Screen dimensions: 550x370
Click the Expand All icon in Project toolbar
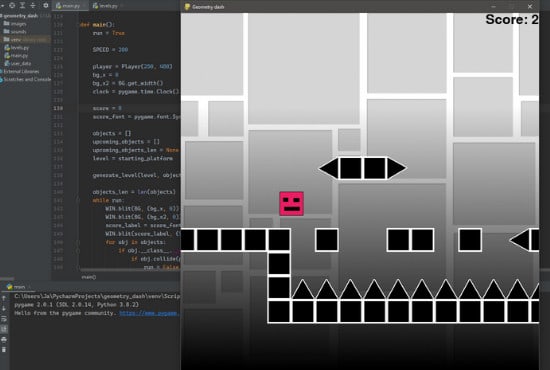pos(22,5)
